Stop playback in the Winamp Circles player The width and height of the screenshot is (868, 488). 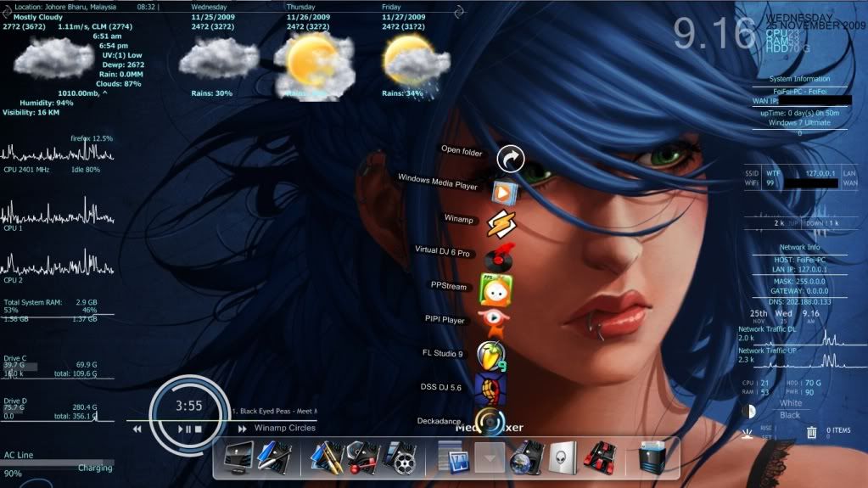pos(199,429)
